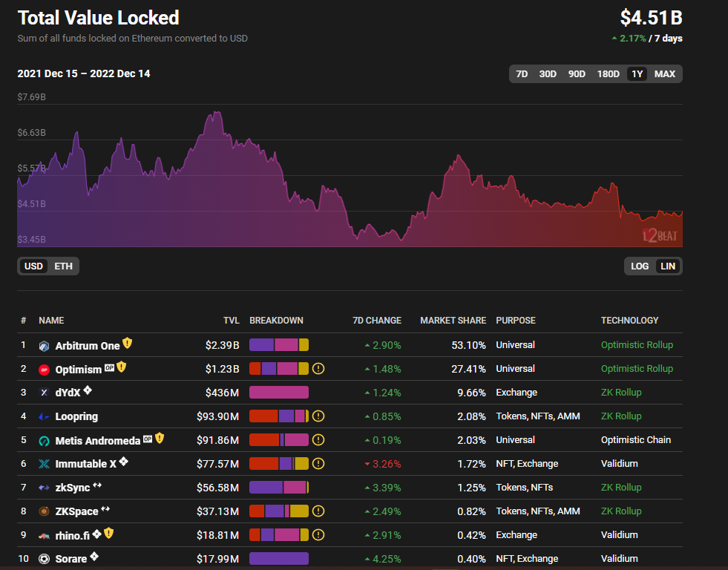This screenshot has height=570, width=728.
Task: Click ZKSpace name in table
Action: pos(76,512)
